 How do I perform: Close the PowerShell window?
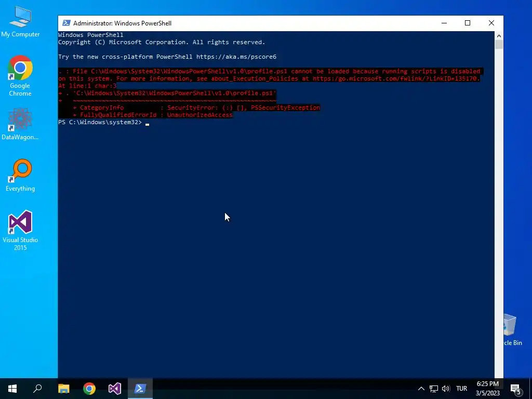click(491, 23)
